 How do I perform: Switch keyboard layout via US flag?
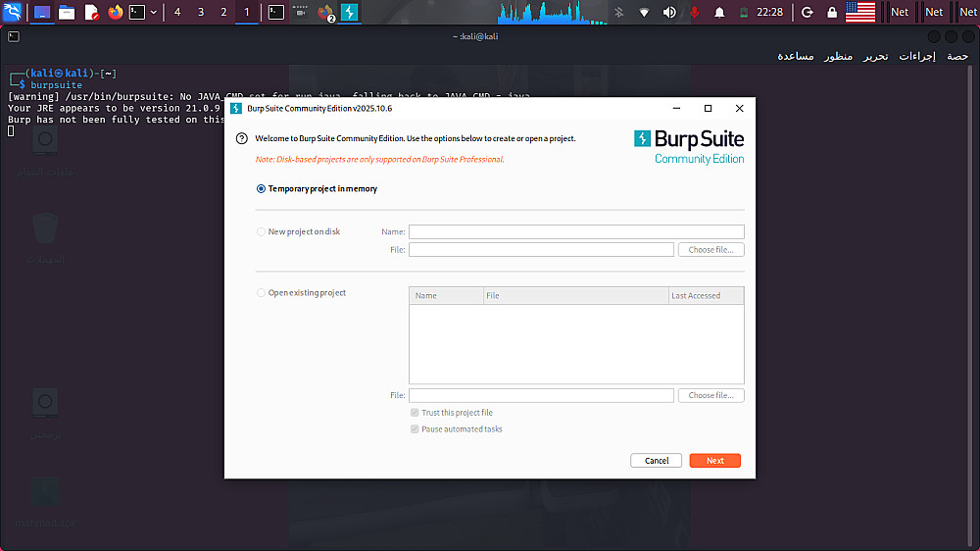click(860, 12)
